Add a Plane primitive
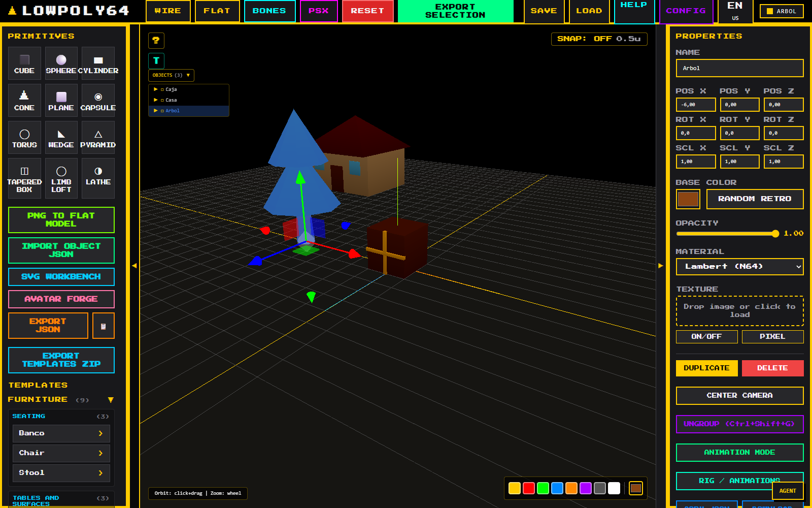 tap(61, 101)
